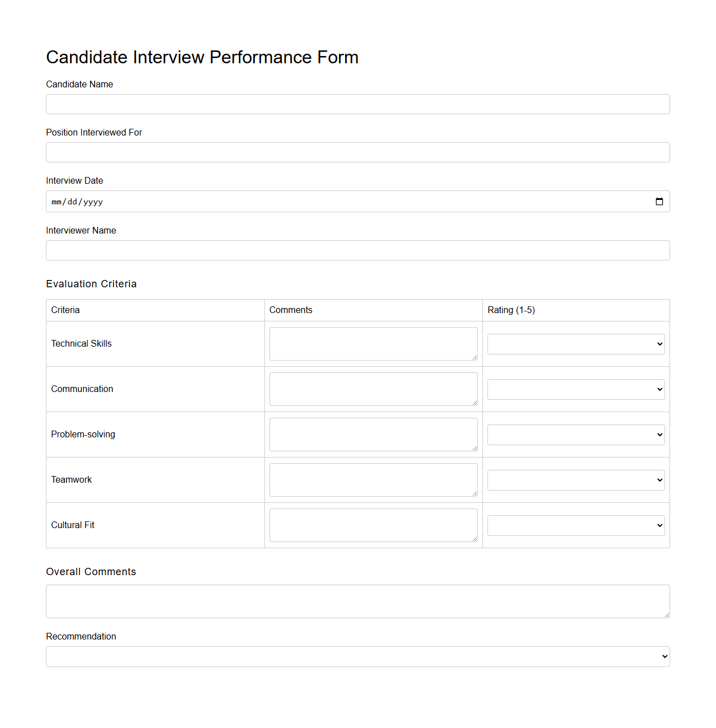Open the Technical Skills rating dropdown
The height and width of the screenshot is (728, 716).
(575, 343)
